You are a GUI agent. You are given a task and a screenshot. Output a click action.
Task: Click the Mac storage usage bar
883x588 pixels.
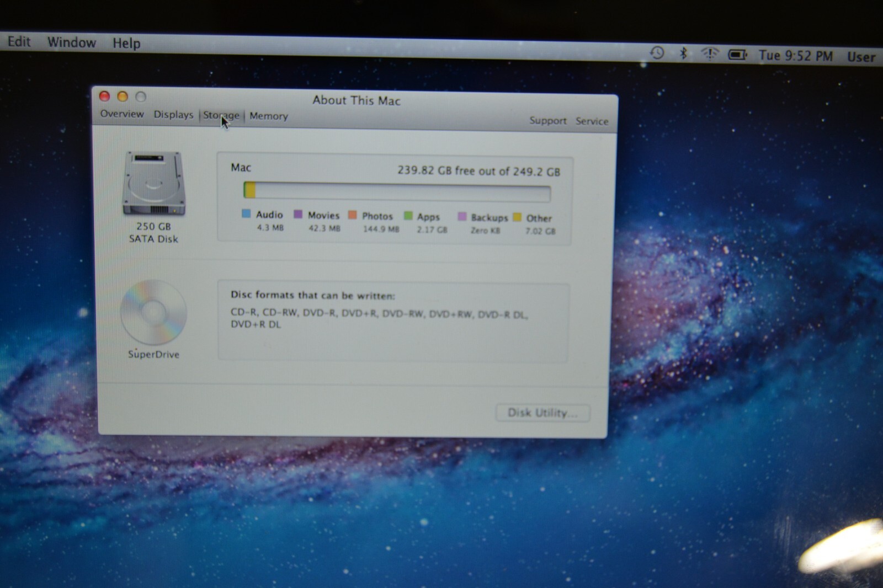point(397,192)
